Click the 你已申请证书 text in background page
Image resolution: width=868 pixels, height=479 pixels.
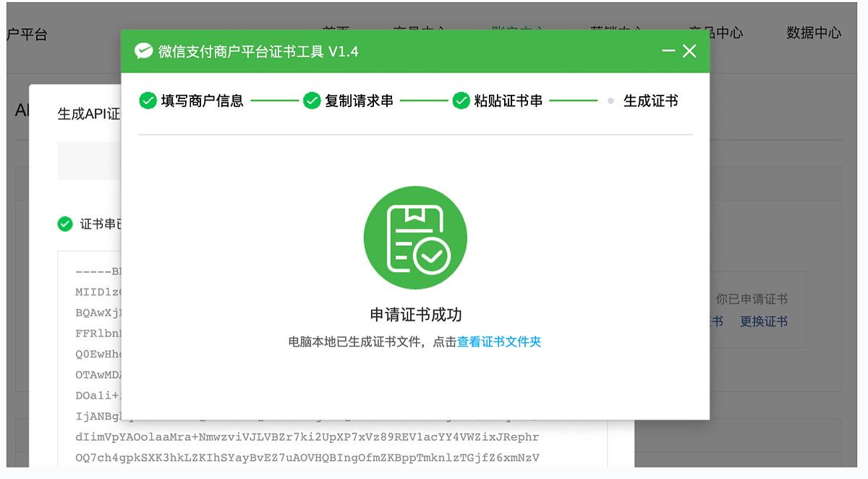752,299
